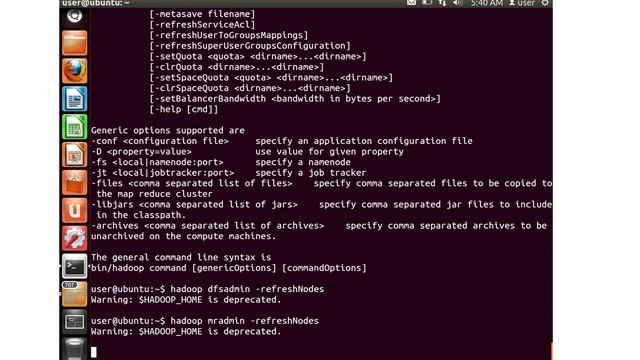Click the '[-clrSpaceQuota <dirname>' option line

(250, 88)
